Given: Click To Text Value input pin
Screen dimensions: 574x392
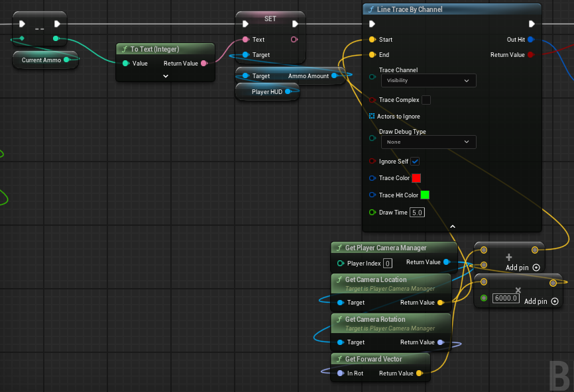Looking at the screenshot, I should (x=125, y=64).
